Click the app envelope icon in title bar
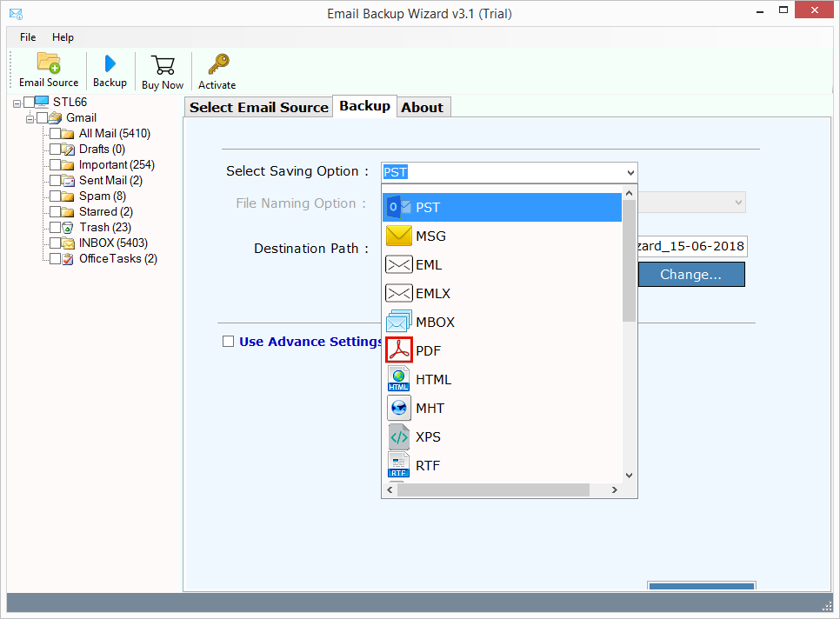The image size is (840, 619). tap(16, 13)
